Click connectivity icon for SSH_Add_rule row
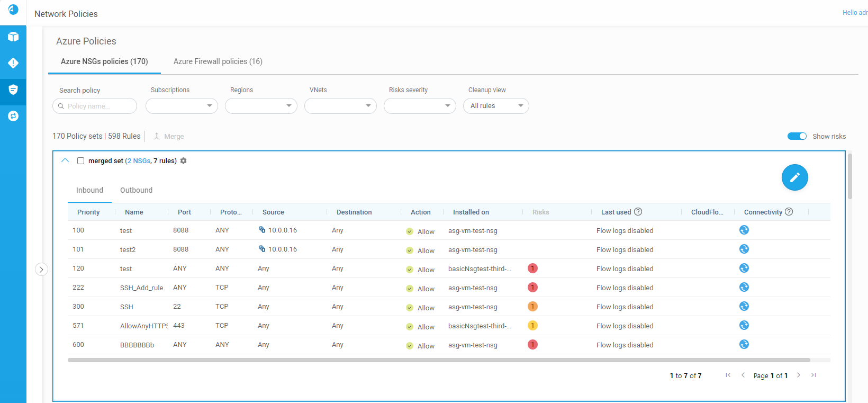Image resolution: width=868 pixels, height=403 pixels. tap(744, 287)
